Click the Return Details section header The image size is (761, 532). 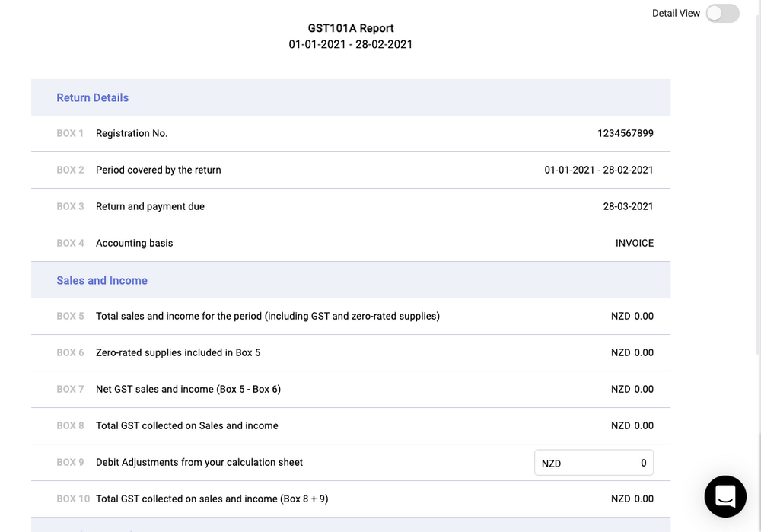coord(92,97)
